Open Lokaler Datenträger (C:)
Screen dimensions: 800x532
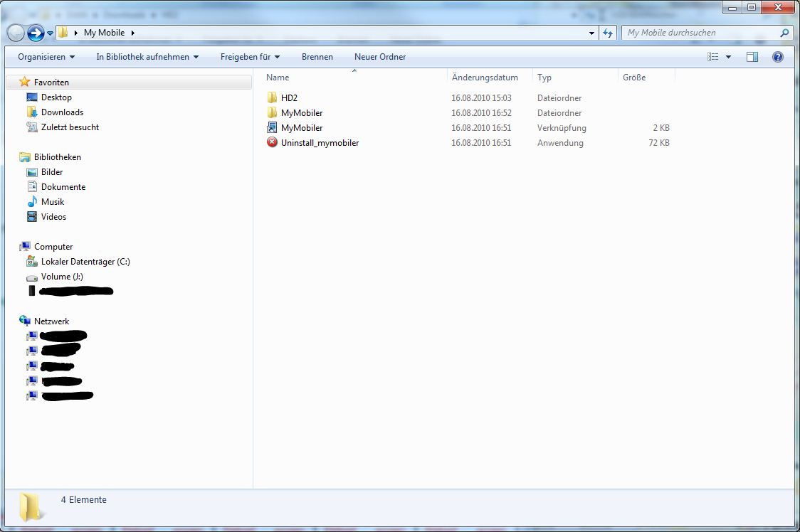(x=85, y=262)
